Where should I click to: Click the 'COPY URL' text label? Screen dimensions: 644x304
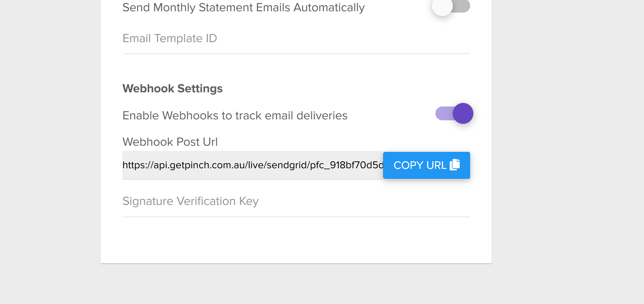(420, 165)
